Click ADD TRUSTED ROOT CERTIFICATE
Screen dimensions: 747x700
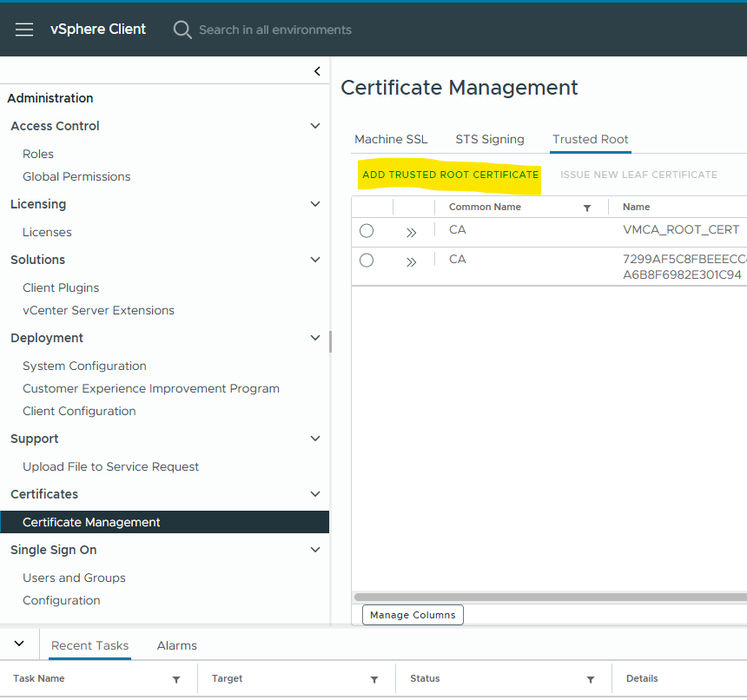pyautogui.click(x=449, y=174)
